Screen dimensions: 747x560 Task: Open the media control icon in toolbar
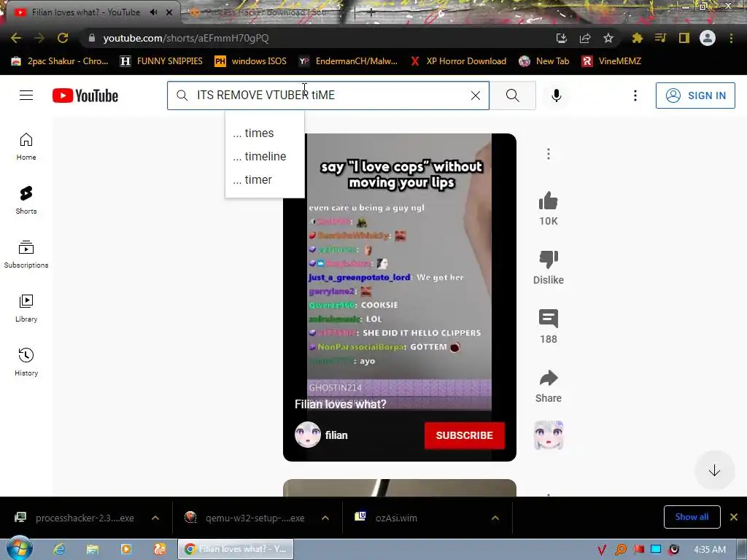(660, 38)
